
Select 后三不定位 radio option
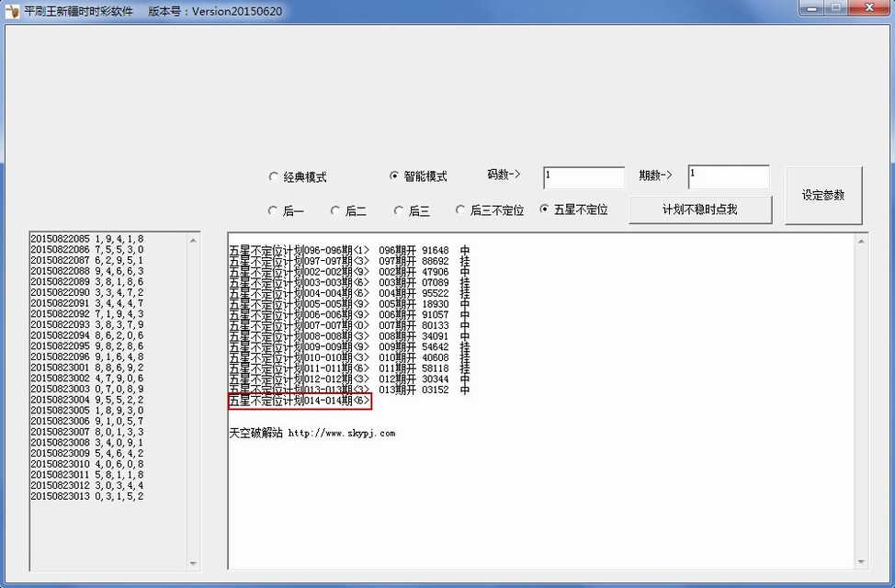tap(461, 210)
